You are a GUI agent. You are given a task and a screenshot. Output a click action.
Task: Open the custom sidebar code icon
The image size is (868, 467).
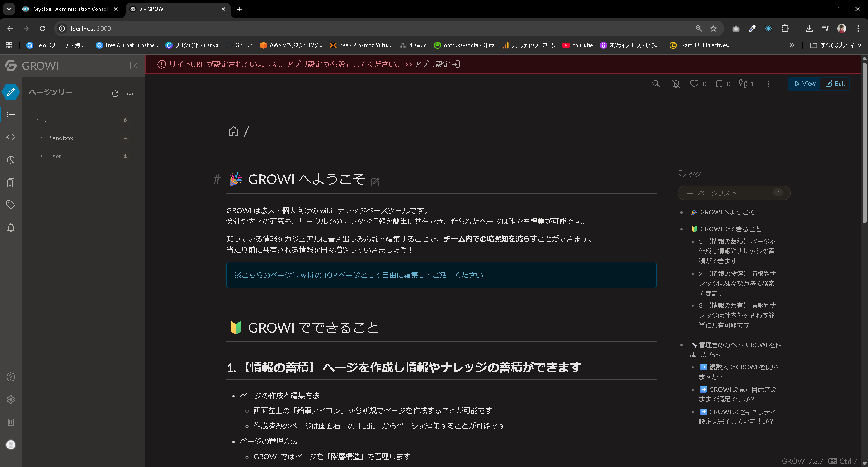tap(11, 137)
